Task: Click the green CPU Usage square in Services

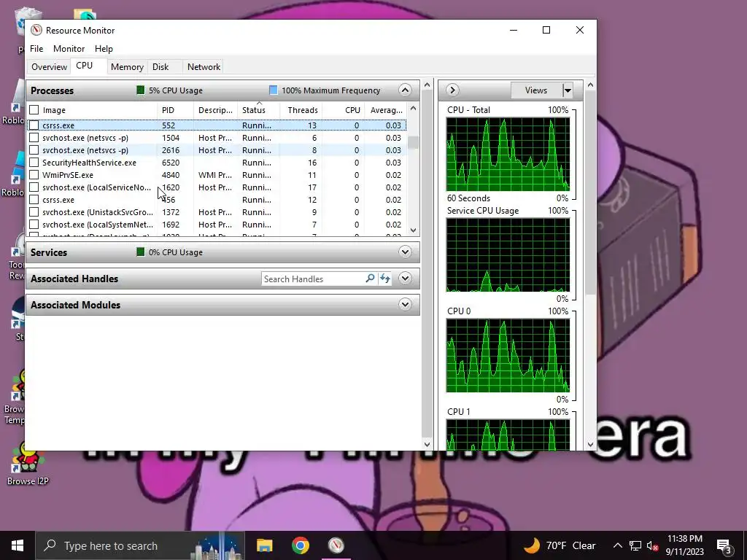Action: 141,252
